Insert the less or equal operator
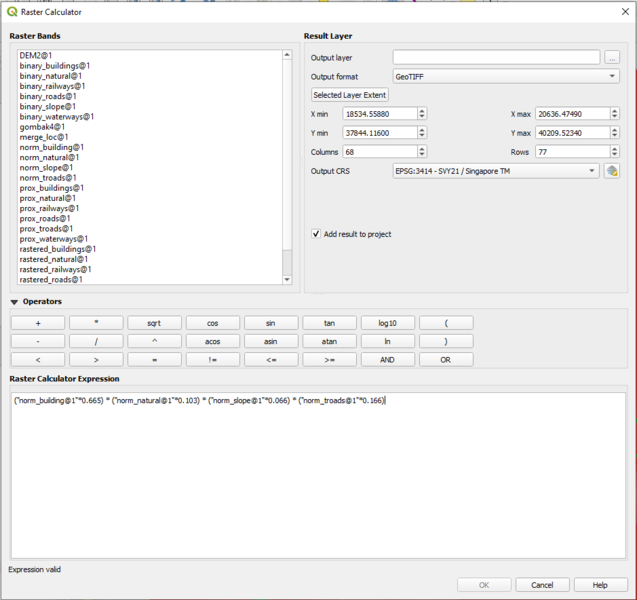Image resolution: width=637 pixels, height=600 pixels. pos(271,360)
